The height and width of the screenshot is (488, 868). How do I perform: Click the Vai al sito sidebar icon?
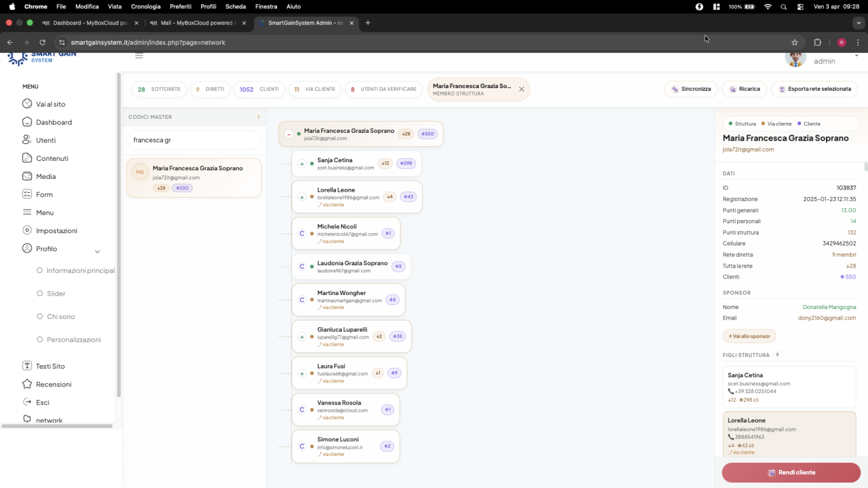tap(27, 104)
